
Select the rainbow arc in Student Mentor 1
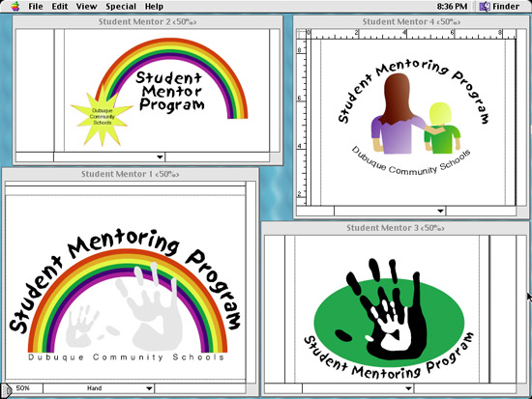click(128, 257)
